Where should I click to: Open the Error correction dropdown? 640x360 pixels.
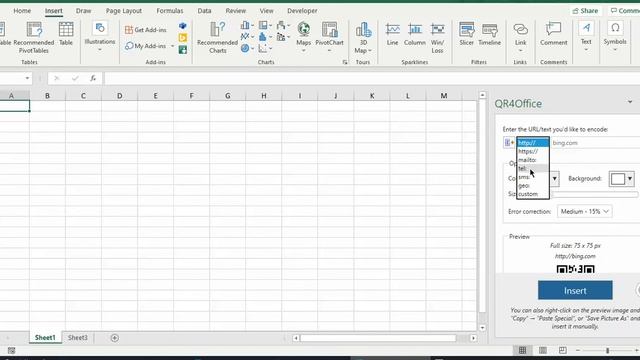(584, 211)
